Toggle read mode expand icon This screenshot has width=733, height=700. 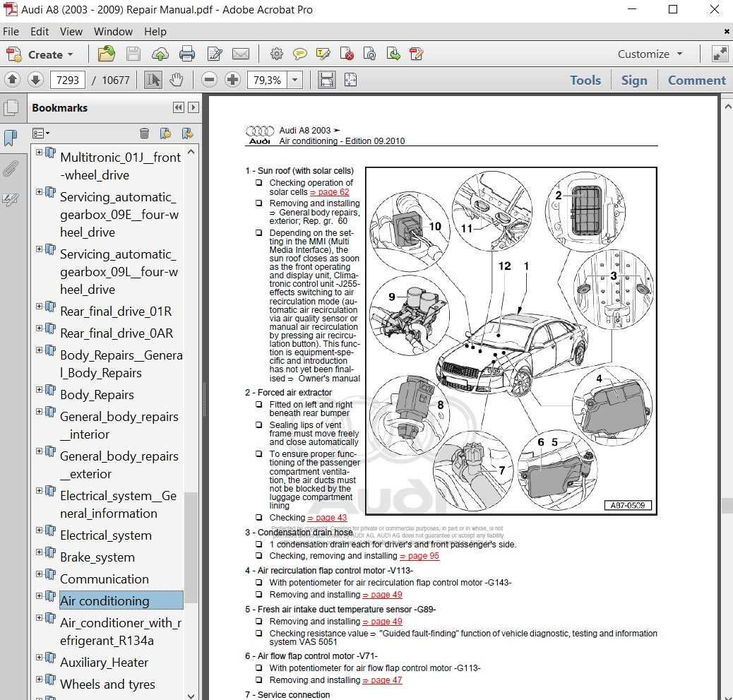click(x=720, y=54)
